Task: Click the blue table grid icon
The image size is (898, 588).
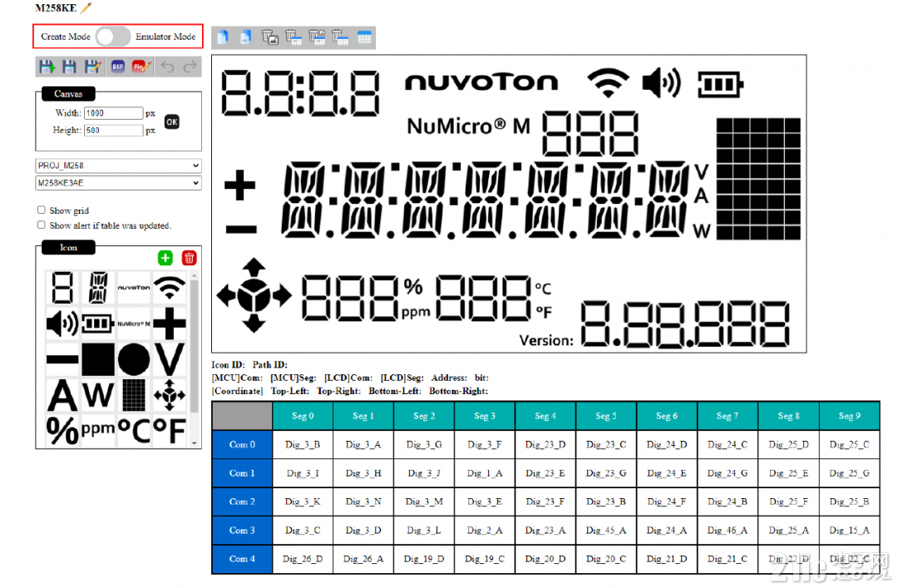Action: (364, 37)
